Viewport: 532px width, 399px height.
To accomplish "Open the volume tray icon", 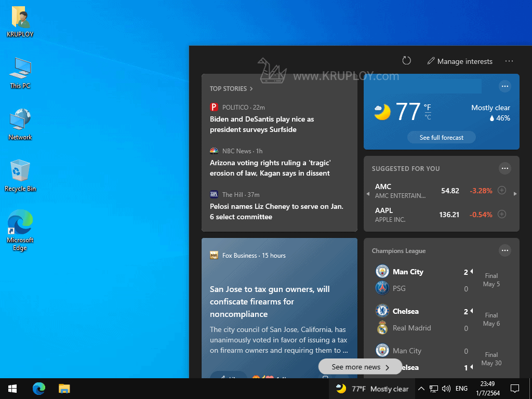I will pos(446,389).
